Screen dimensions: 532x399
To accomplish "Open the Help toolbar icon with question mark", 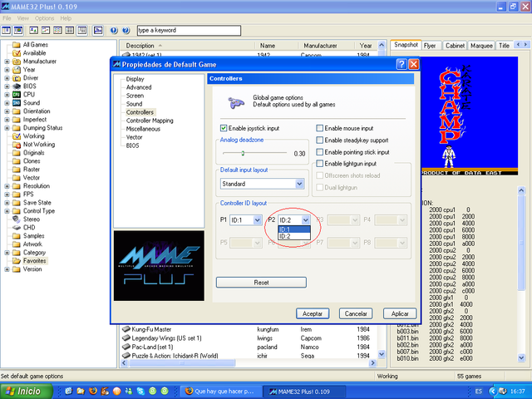I will click(x=126, y=31).
